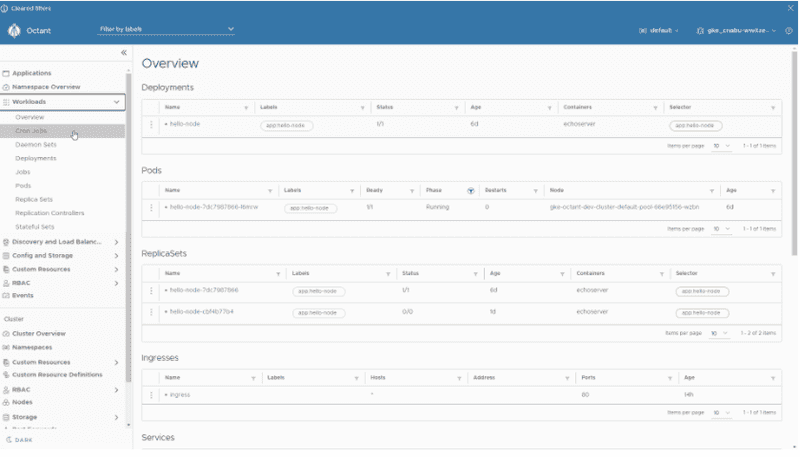The height and width of the screenshot is (457, 800).
Task: Select Cron Jobs in Workloads menu
Action: coord(31,130)
